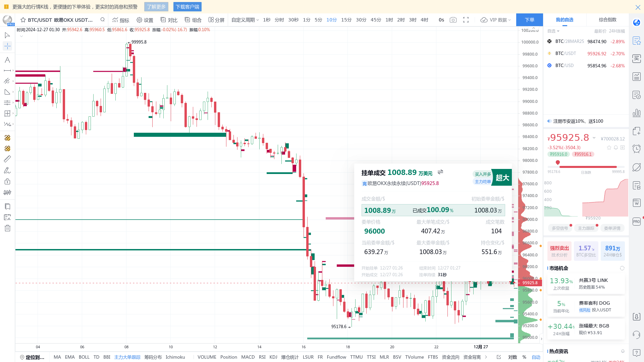The height and width of the screenshot is (362, 644).
Task: Collapse chart info chevron under time label
Action: [21, 36]
